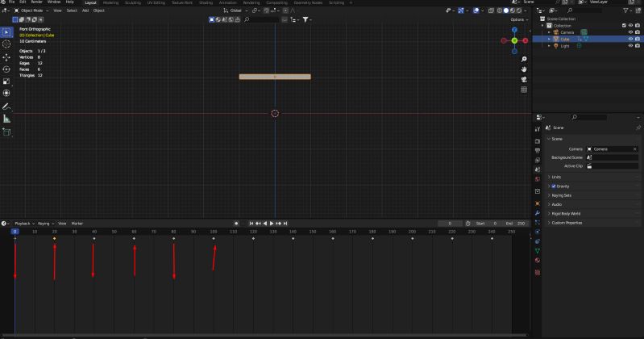Select the Annotate pencil tool
Image resolution: width=644 pixels, height=339 pixels.
click(6, 107)
